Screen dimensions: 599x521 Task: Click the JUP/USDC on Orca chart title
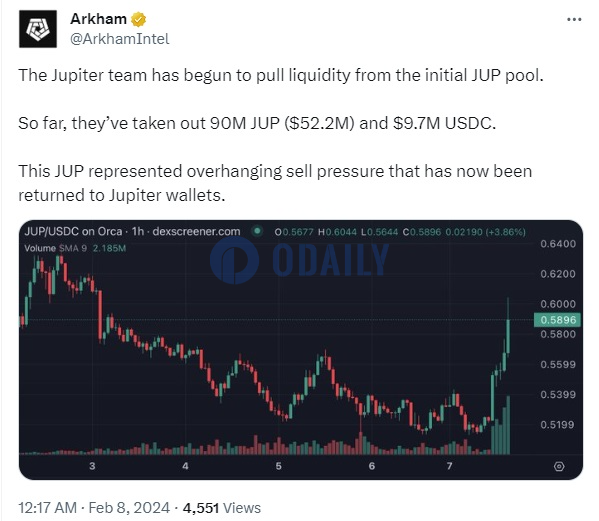(x=73, y=231)
